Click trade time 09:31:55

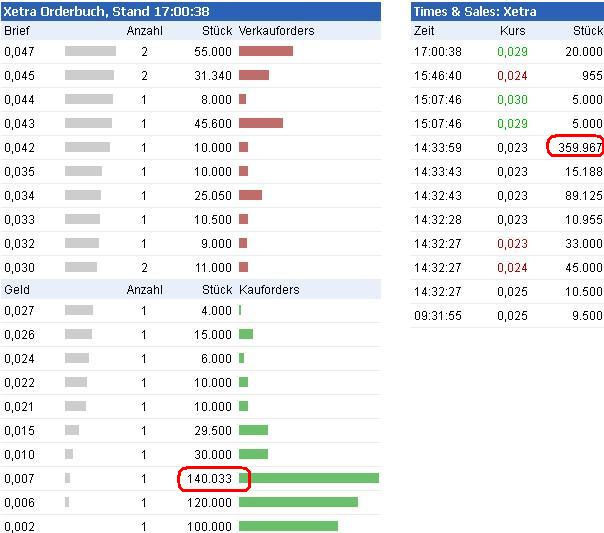[438, 315]
